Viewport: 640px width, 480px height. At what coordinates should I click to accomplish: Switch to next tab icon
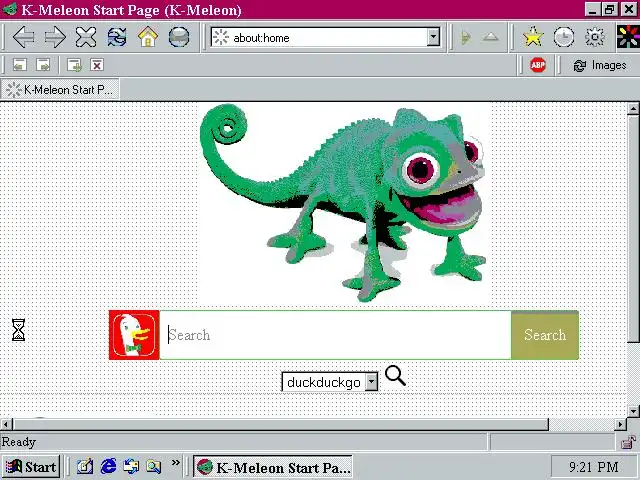coord(43,65)
